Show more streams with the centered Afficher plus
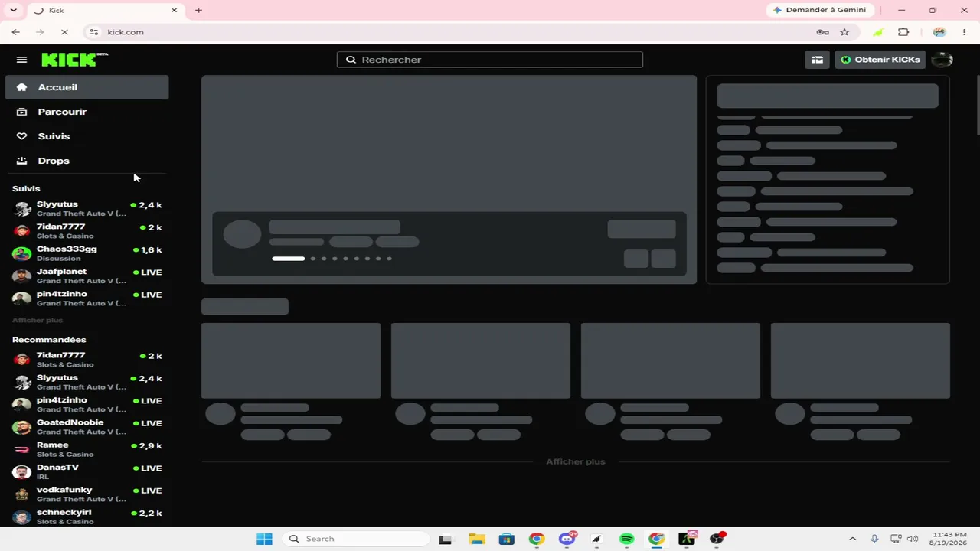The image size is (980, 551). pos(576,461)
